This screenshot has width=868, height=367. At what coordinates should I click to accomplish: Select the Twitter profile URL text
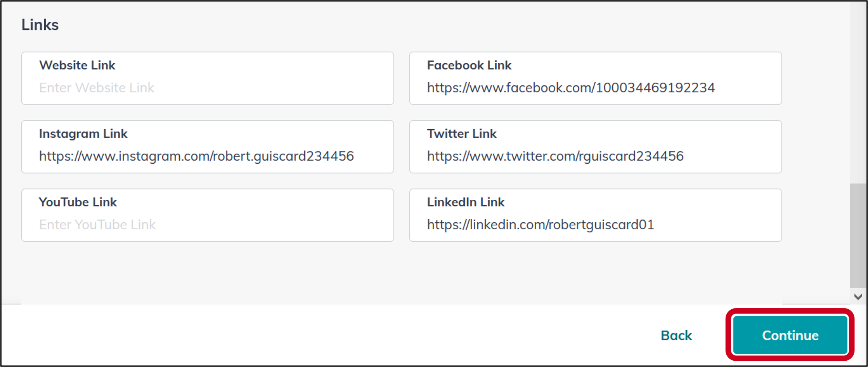click(x=555, y=156)
